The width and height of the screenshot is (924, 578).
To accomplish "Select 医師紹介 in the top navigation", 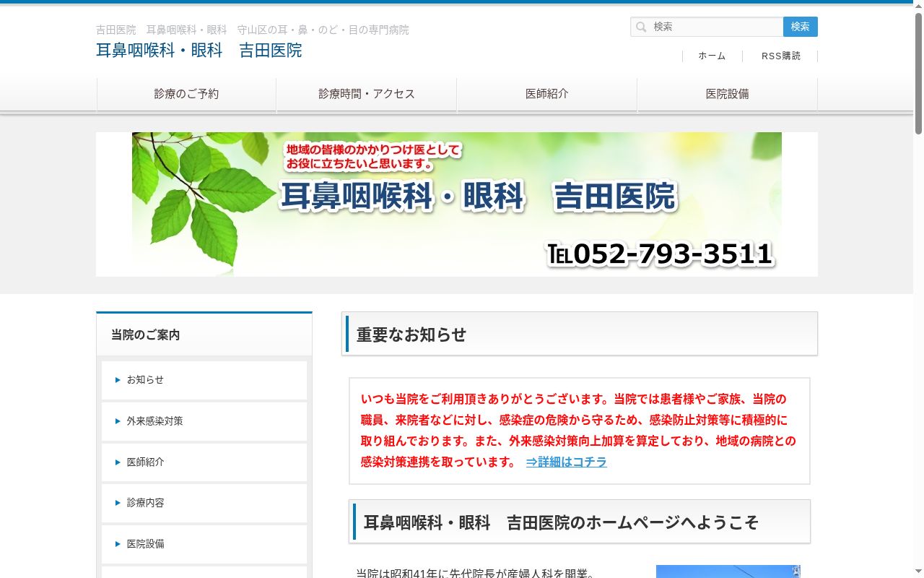I will pos(547,94).
